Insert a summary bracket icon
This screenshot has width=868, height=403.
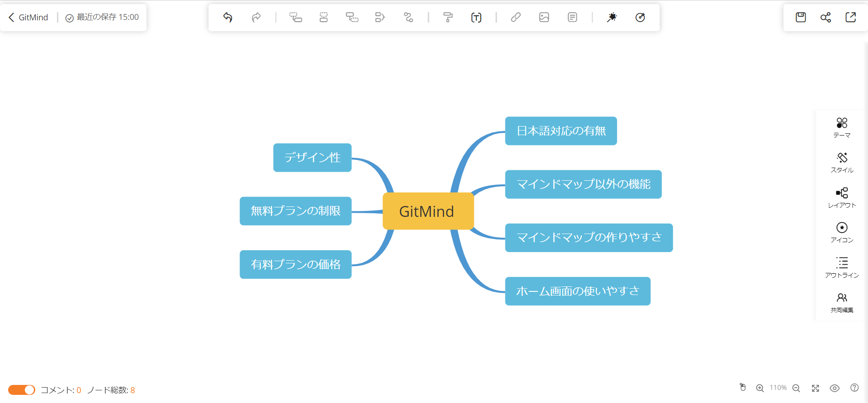click(380, 17)
